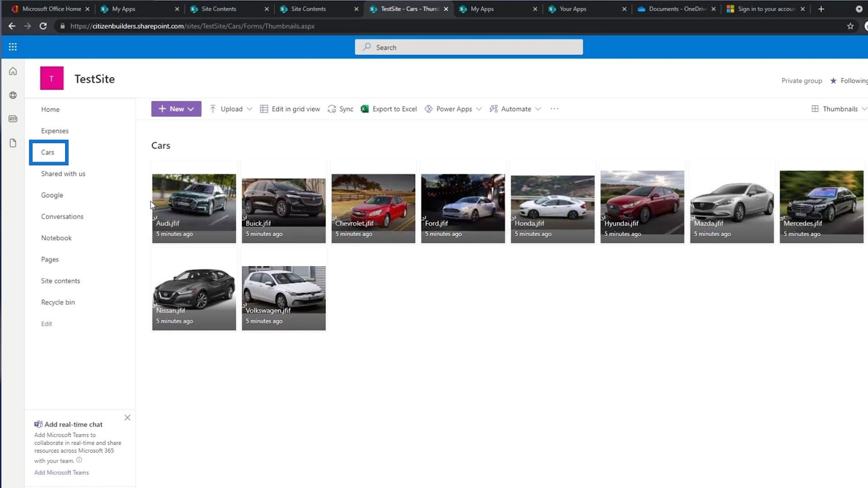Close the Add real-time chat panel

coord(127,418)
